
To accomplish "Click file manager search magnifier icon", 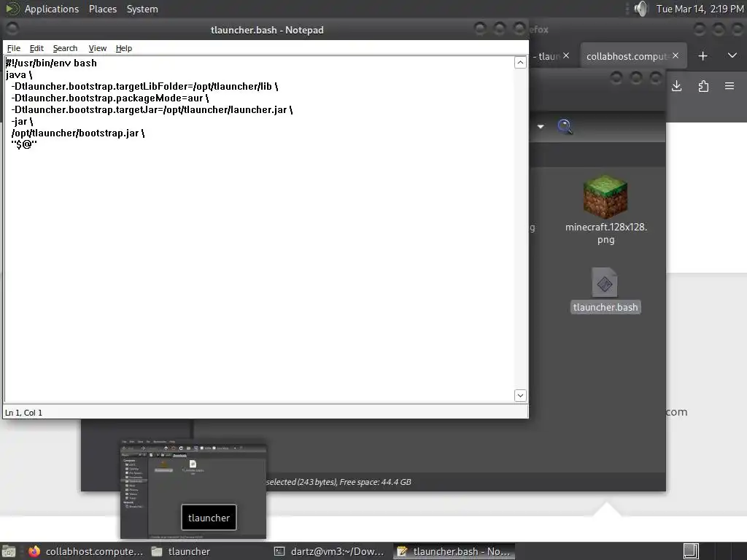I will (x=565, y=126).
